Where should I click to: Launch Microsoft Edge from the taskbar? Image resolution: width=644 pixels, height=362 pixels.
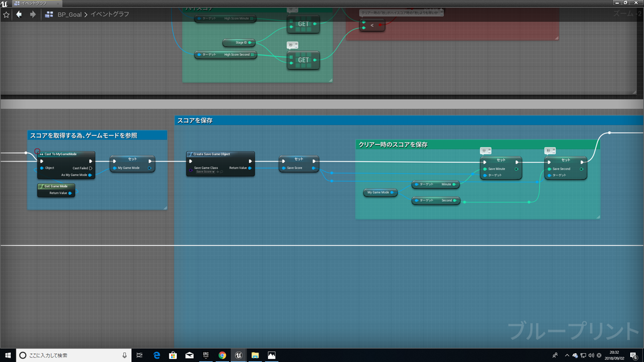pyautogui.click(x=157, y=356)
